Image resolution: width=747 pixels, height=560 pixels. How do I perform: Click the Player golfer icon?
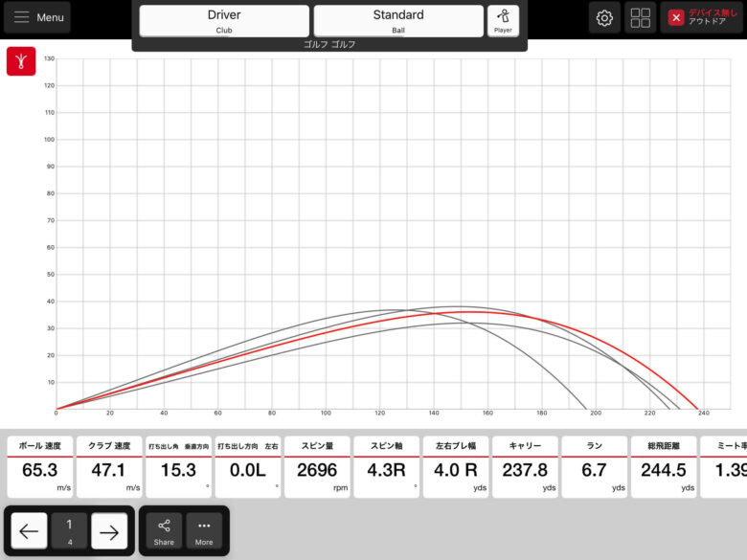coord(503,20)
